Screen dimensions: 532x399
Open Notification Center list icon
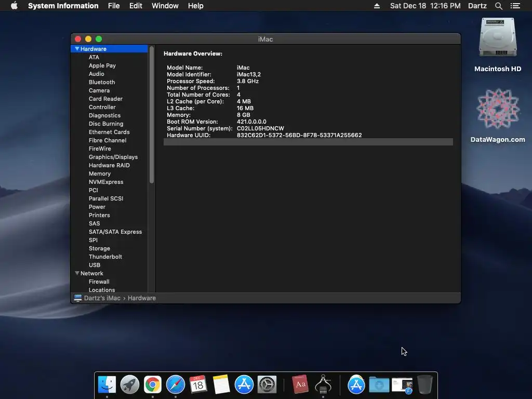pyautogui.click(x=515, y=6)
